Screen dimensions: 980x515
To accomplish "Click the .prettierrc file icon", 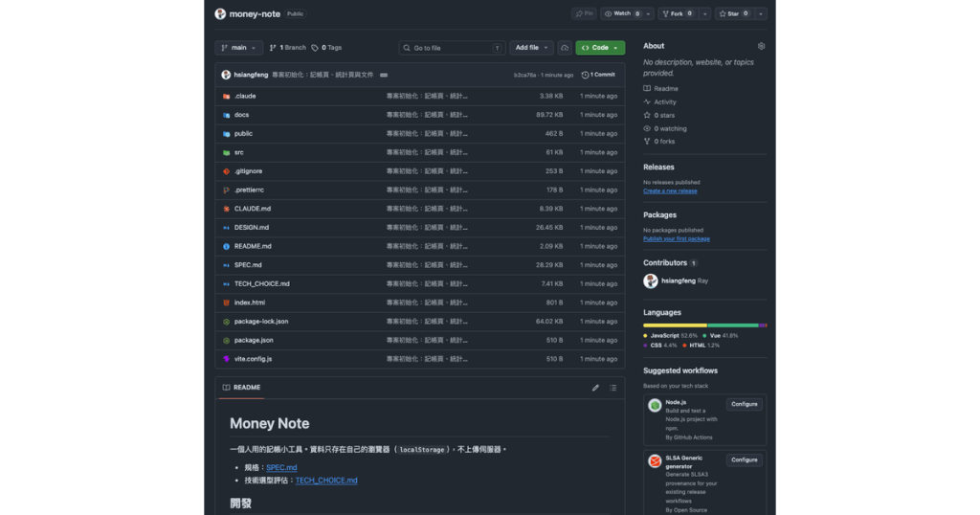I will coord(226,190).
